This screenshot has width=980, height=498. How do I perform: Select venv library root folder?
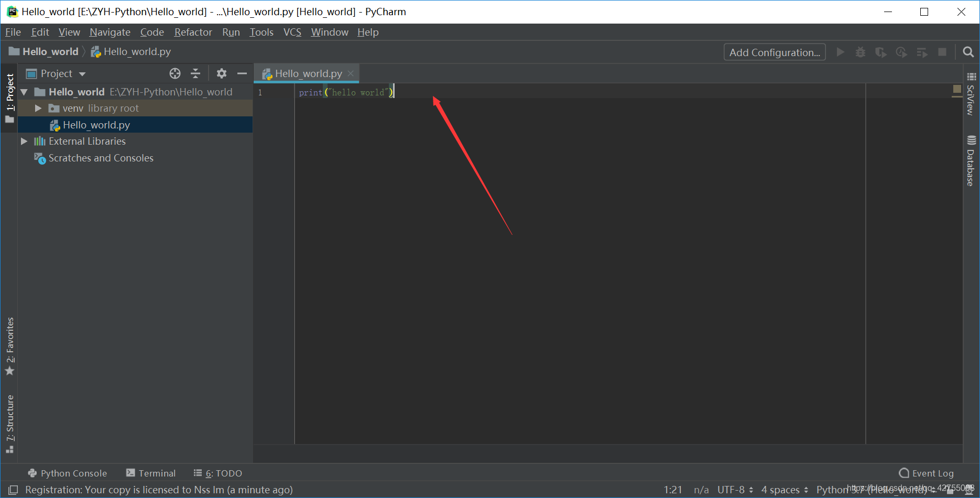[135, 108]
